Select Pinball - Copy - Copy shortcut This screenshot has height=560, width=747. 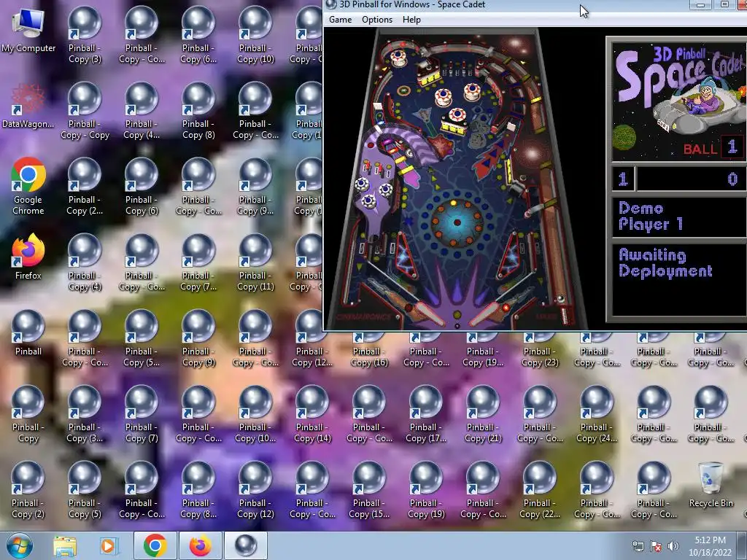pyautogui.click(x=85, y=111)
